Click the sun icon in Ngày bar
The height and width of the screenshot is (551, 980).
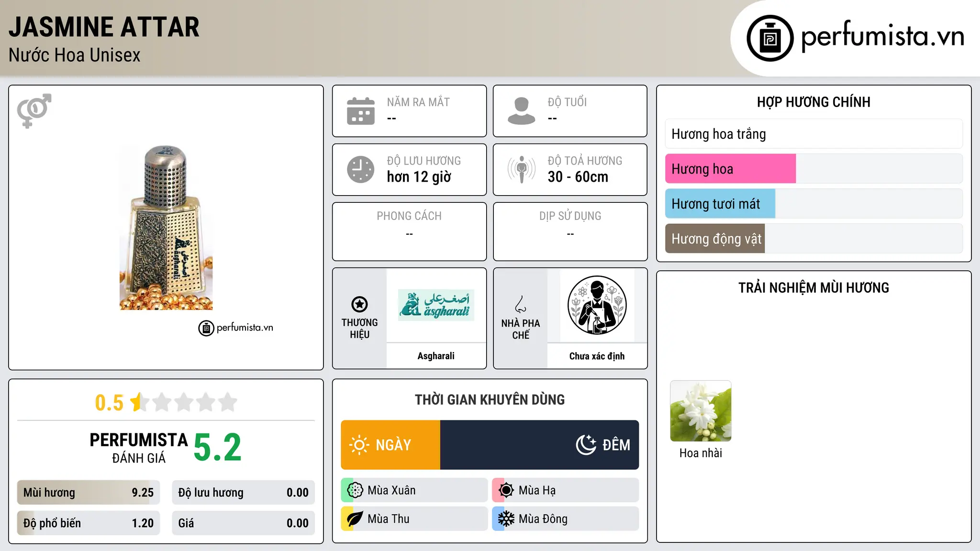[359, 445]
